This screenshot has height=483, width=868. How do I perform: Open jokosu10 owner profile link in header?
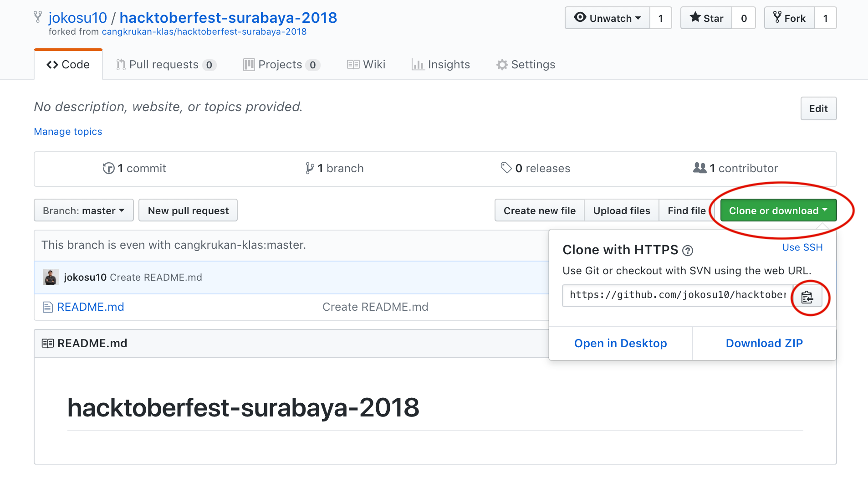point(77,18)
